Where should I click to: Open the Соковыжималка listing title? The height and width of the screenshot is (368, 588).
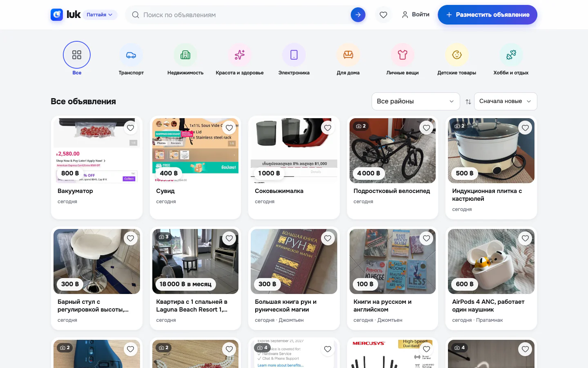pos(279,191)
